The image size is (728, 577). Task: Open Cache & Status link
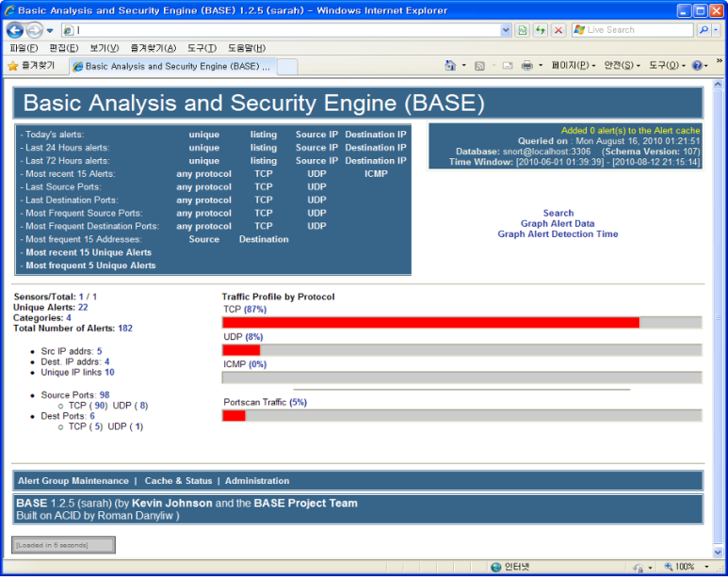point(178,481)
